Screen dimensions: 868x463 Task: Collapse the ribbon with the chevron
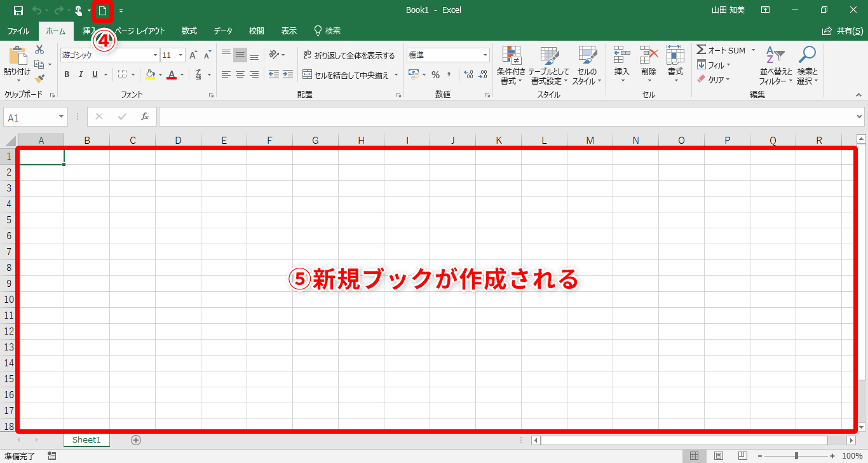pos(859,95)
